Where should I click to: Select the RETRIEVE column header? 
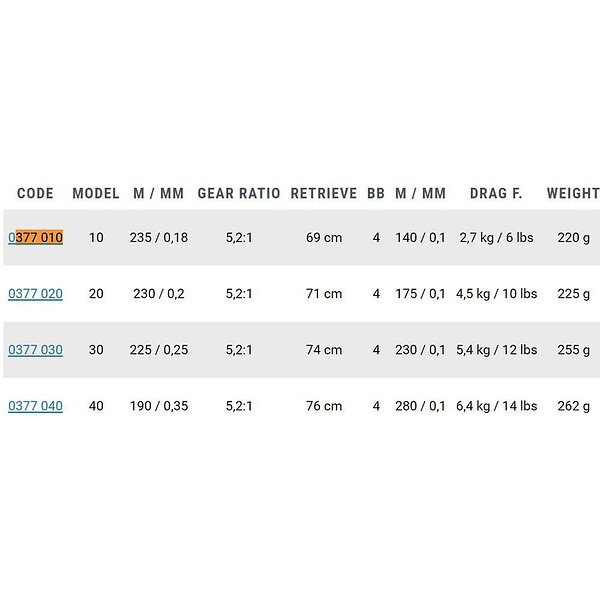(x=323, y=193)
